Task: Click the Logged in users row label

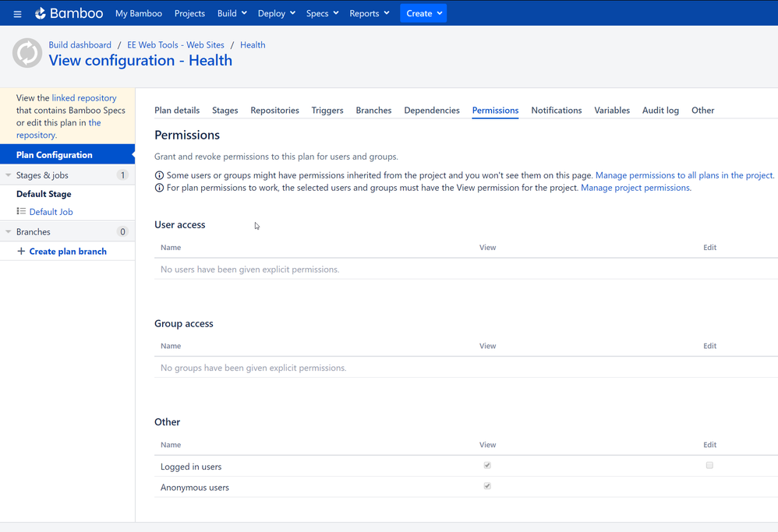Action: point(191,467)
